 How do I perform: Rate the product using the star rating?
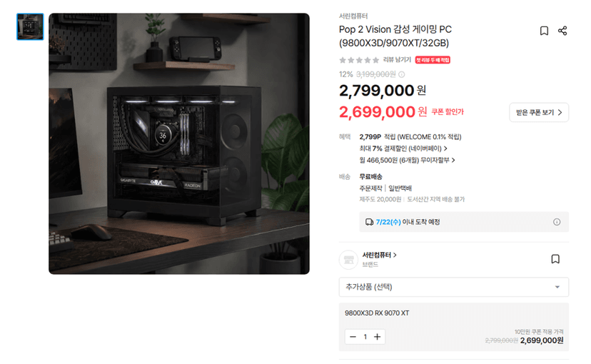click(359, 60)
